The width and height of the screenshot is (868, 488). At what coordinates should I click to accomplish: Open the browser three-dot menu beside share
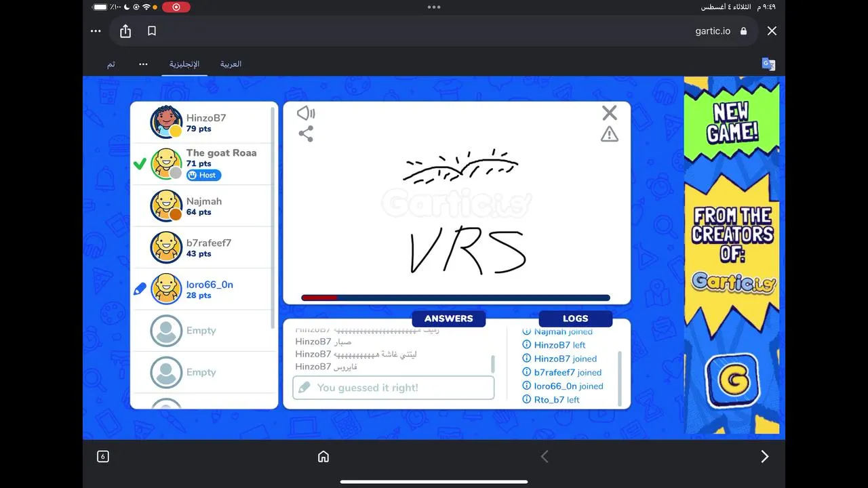coord(96,31)
